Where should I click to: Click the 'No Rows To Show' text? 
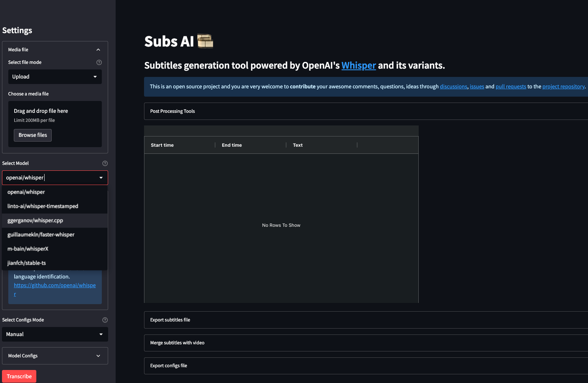point(281,225)
